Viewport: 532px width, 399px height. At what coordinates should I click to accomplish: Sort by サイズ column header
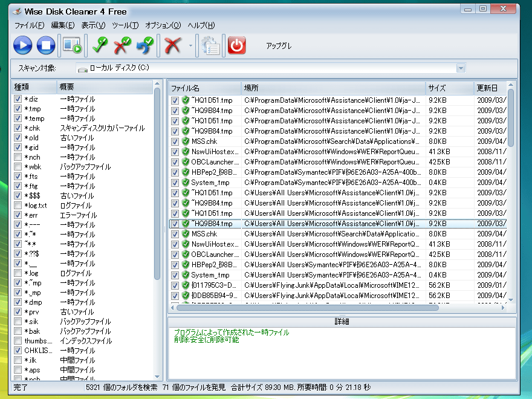[450, 88]
